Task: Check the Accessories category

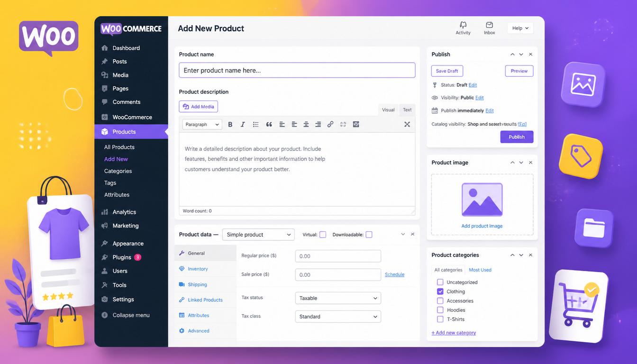Action: pyautogui.click(x=440, y=300)
